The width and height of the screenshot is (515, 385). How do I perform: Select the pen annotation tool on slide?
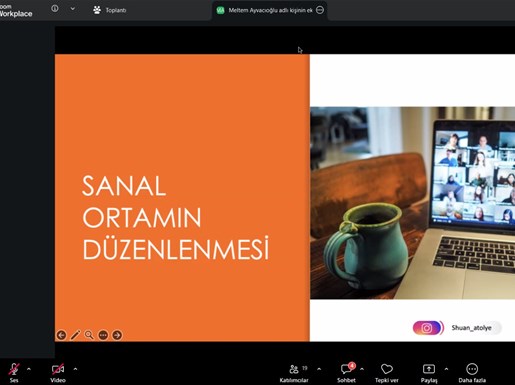pos(75,335)
